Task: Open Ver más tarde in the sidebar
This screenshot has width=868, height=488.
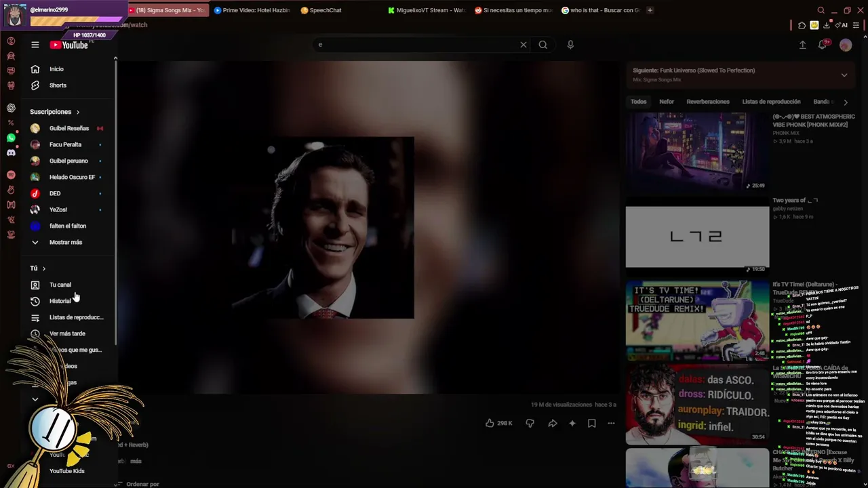Action: click(68, 333)
